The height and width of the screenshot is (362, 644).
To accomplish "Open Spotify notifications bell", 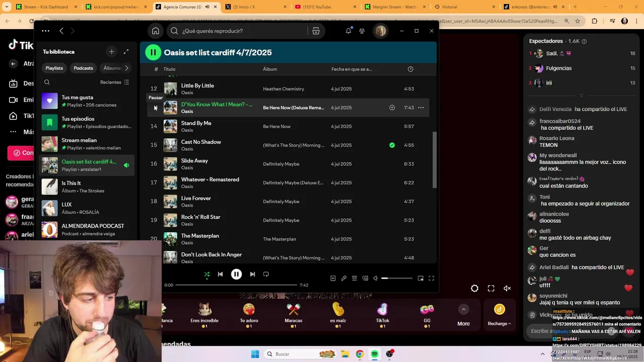I will pos(348,31).
